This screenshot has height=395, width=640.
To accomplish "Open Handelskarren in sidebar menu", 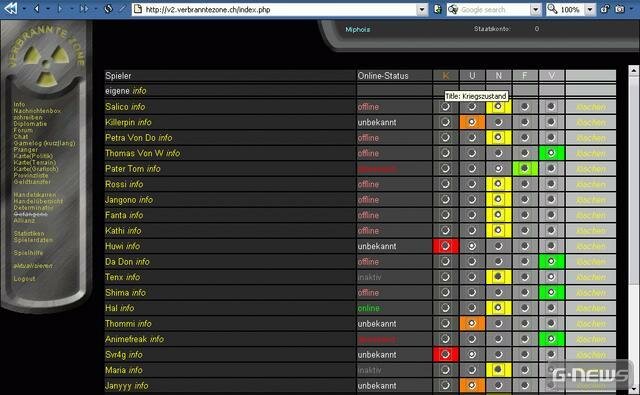I will click(35, 195).
